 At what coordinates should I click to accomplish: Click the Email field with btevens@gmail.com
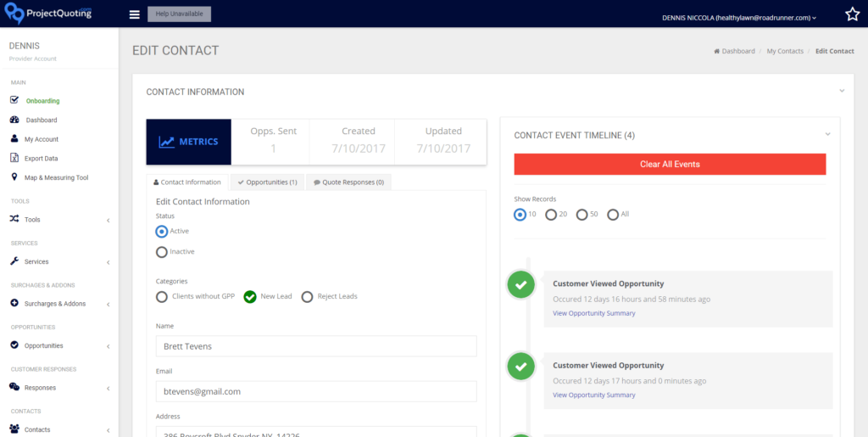[317, 391]
